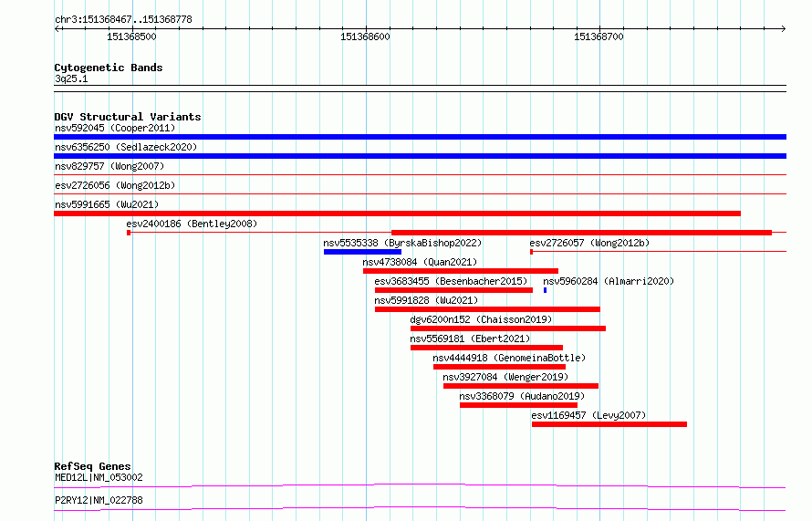Open the esv2726056 (Wong2012b) variant label
The height and width of the screenshot is (521, 812).
click(115, 185)
